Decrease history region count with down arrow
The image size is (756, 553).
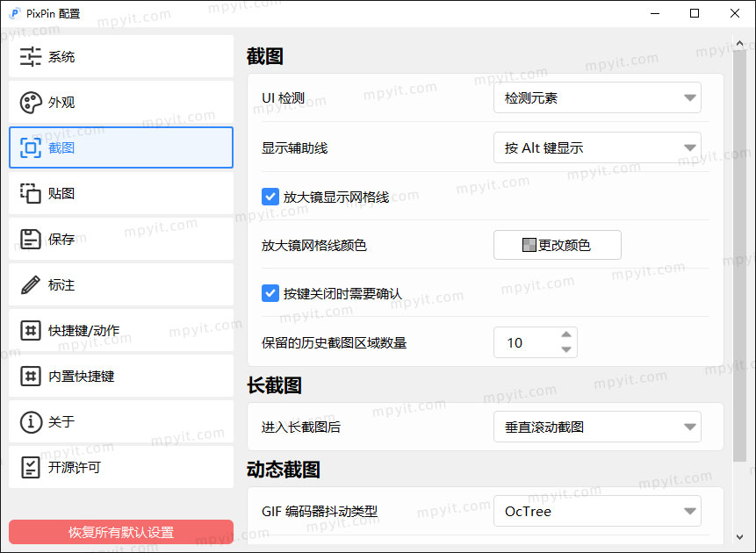tap(566, 349)
